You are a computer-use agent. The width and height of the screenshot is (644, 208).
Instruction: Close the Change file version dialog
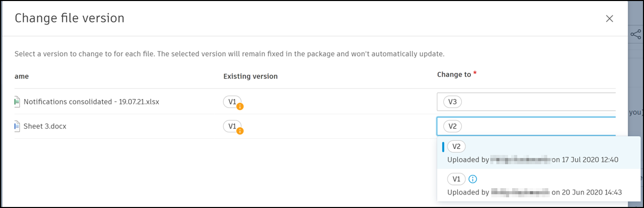pyautogui.click(x=609, y=19)
